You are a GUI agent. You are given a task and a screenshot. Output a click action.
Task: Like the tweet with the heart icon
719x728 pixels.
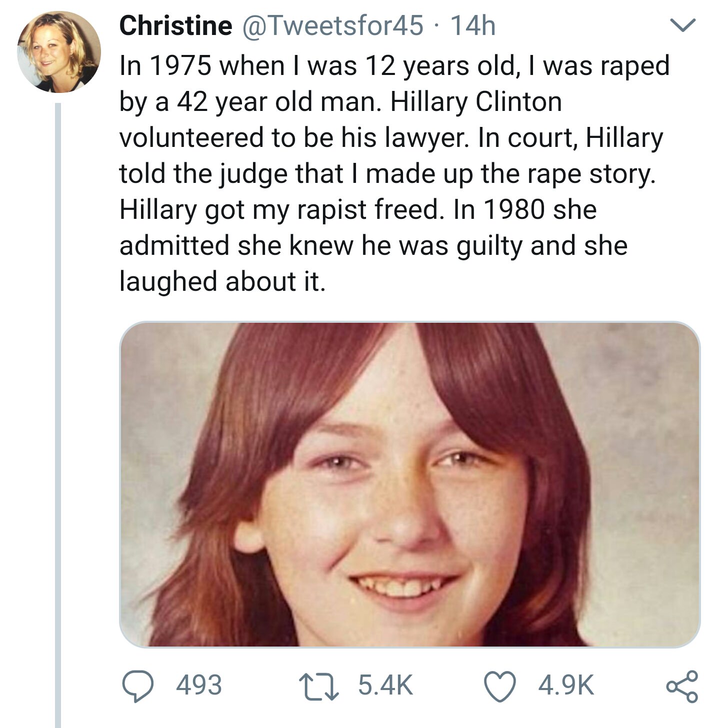click(500, 686)
